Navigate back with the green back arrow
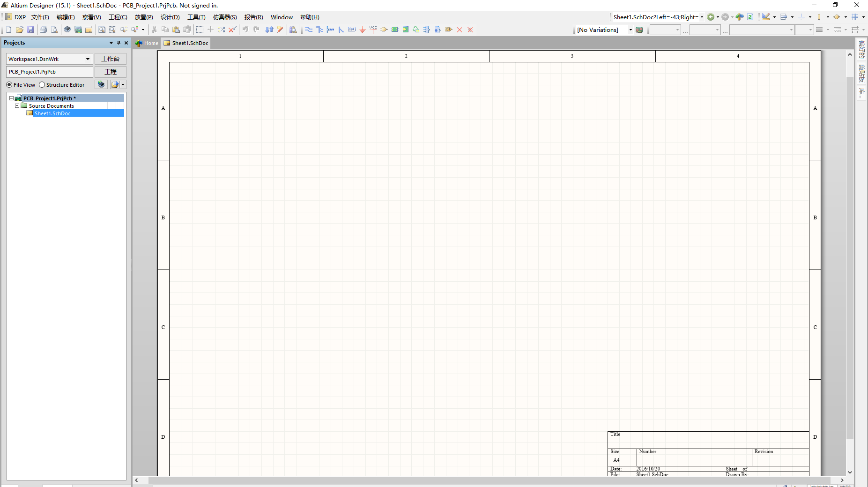 point(711,17)
